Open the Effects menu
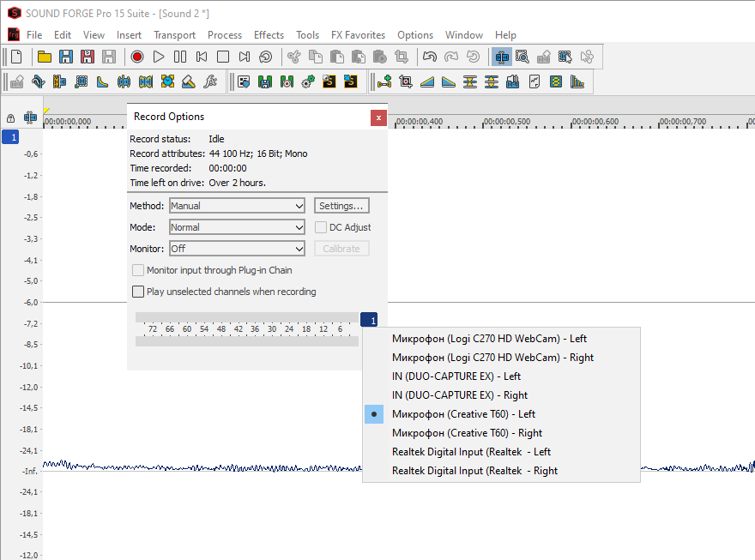The width and height of the screenshot is (755, 560). pyautogui.click(x=269, y=35)
